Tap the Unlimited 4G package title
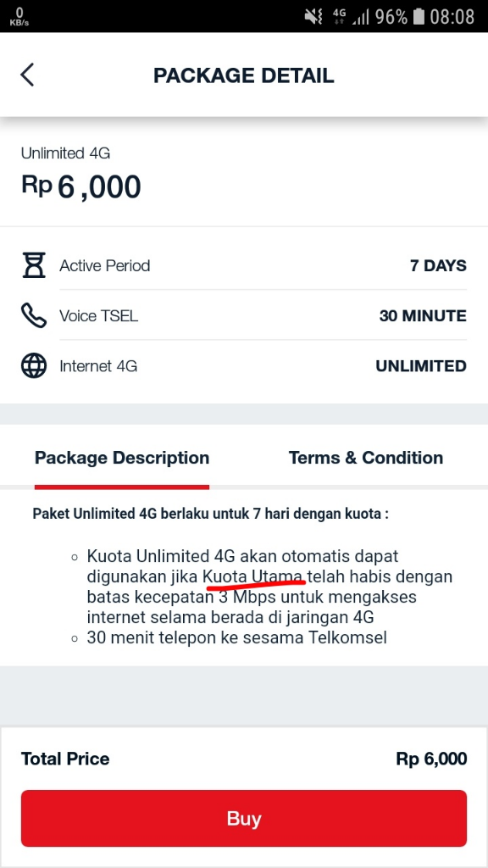 tap(64, 153)
